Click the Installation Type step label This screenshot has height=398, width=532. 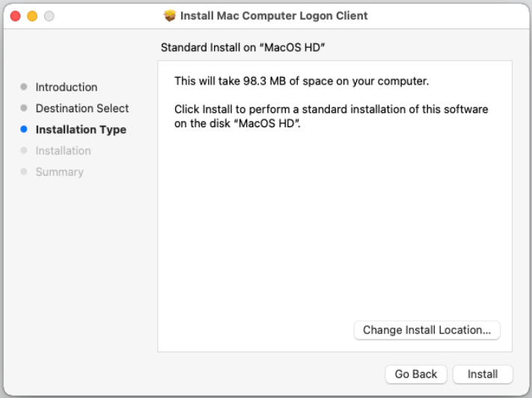[x=81, y=129]
